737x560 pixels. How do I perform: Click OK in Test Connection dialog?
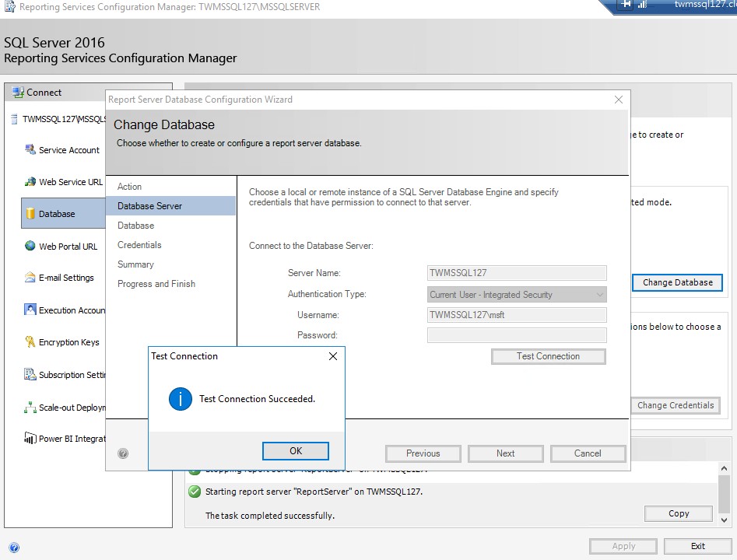point(296,451)
